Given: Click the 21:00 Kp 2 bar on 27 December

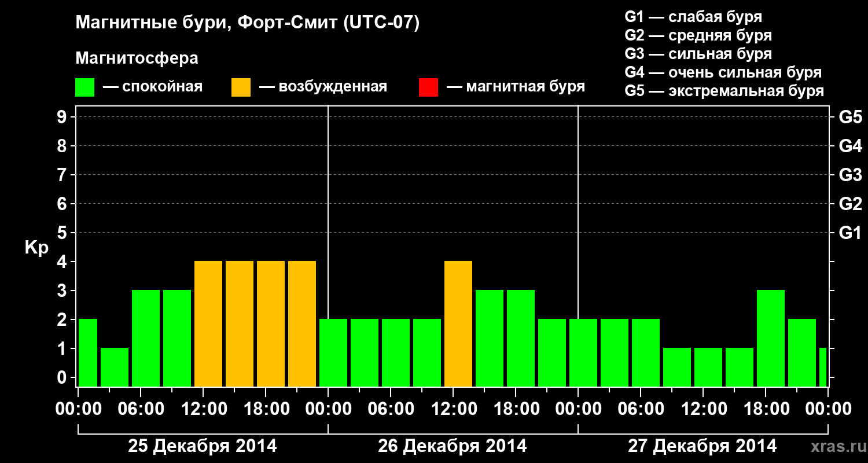Looking at the screenshot, I should [x=802, y=352].
